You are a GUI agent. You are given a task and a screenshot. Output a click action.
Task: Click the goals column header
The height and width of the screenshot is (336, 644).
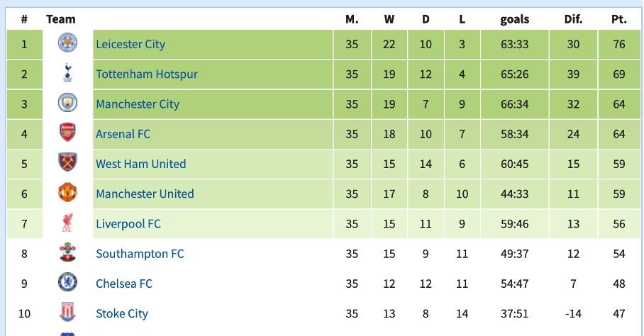point(515,19)
